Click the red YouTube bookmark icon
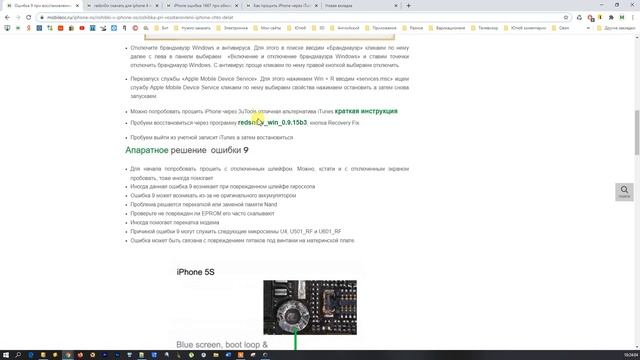Viewport: 640px width, 360px height. point(82,28)
